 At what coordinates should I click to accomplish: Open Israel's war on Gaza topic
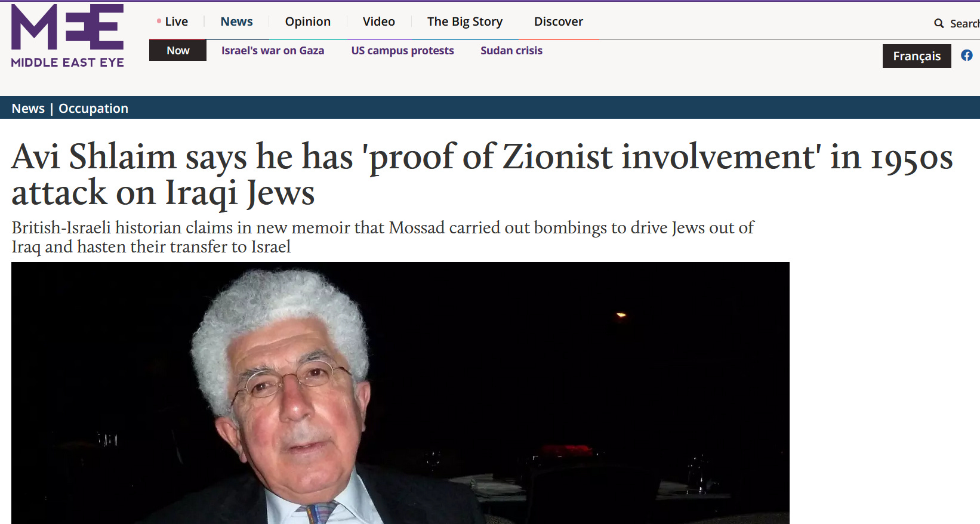pyautogui.click(x=273, y=51)
